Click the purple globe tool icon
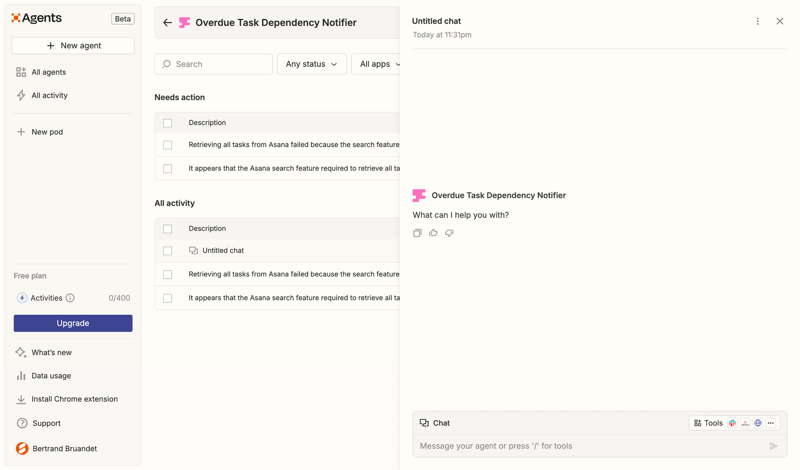 [758, 423]
